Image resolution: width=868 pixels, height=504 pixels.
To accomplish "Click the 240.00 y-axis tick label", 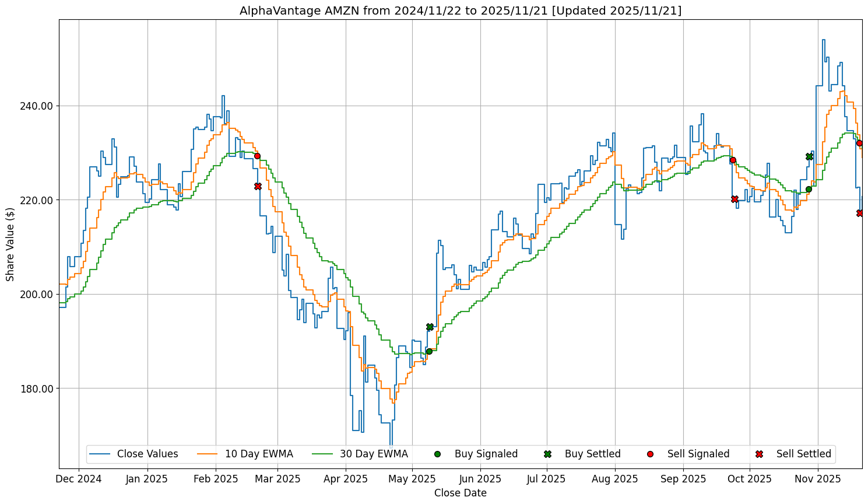I will 37,106.
